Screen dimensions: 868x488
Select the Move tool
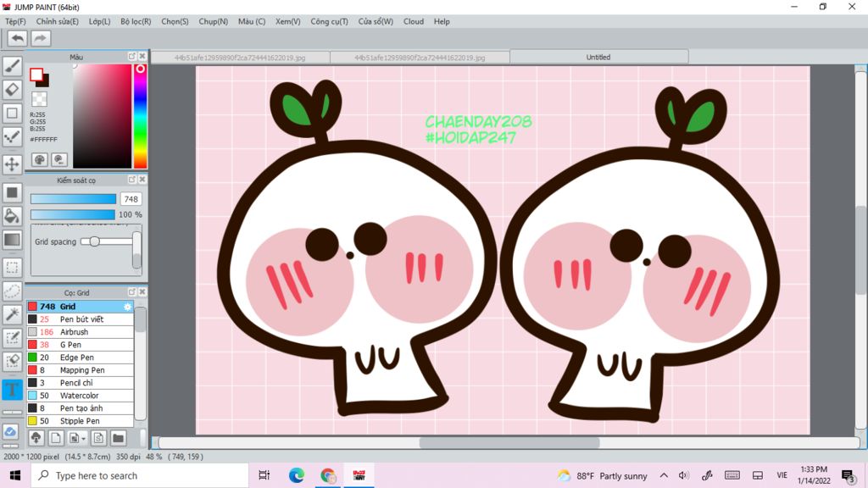tap(12, 164)
